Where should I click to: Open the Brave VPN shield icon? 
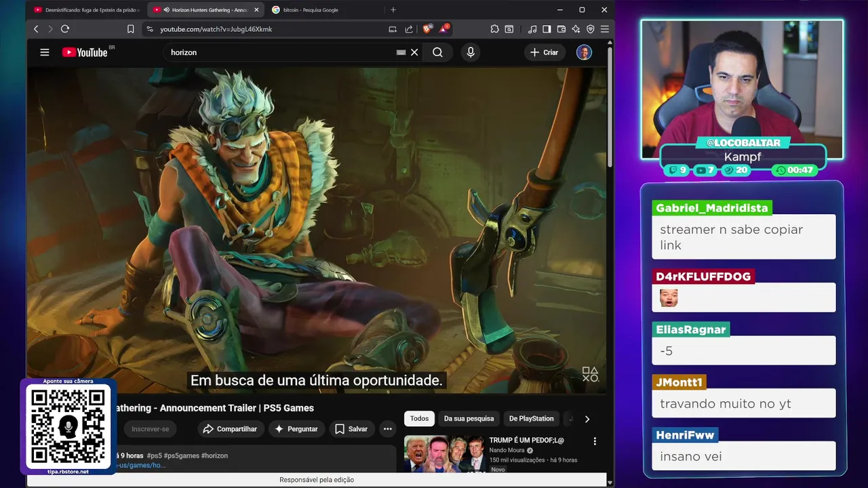pyautogui.click(x=590, y=29)
